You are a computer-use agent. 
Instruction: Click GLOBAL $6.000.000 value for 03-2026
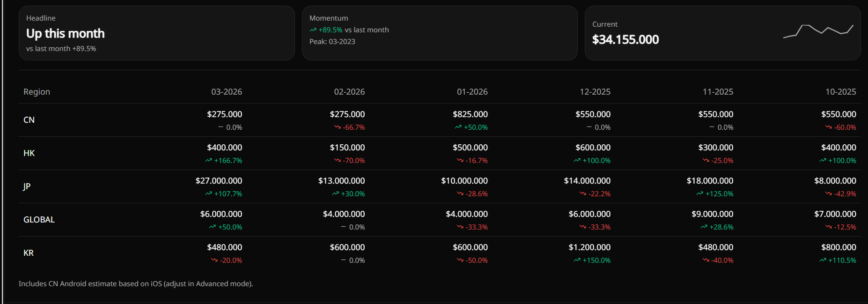(x=221, y=214)
